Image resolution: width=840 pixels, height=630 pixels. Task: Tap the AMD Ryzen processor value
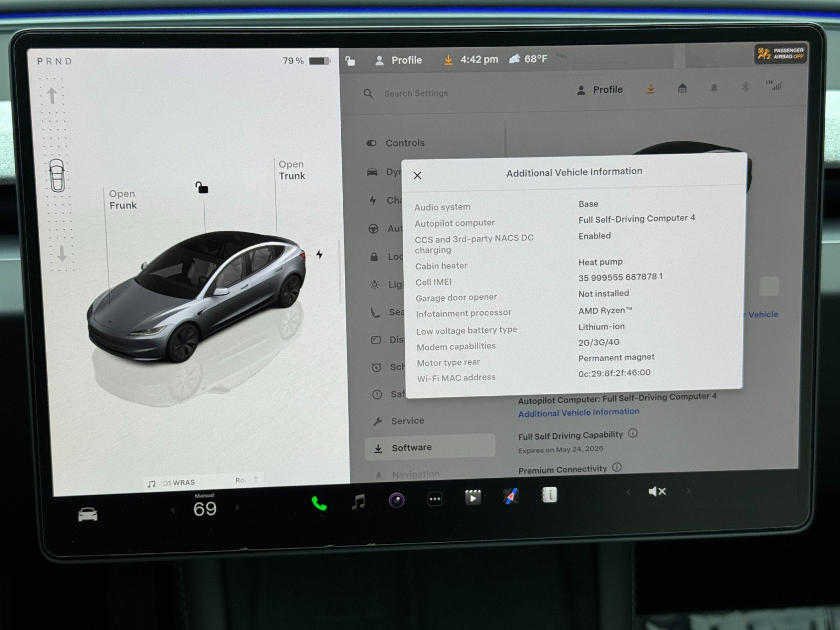605,310
